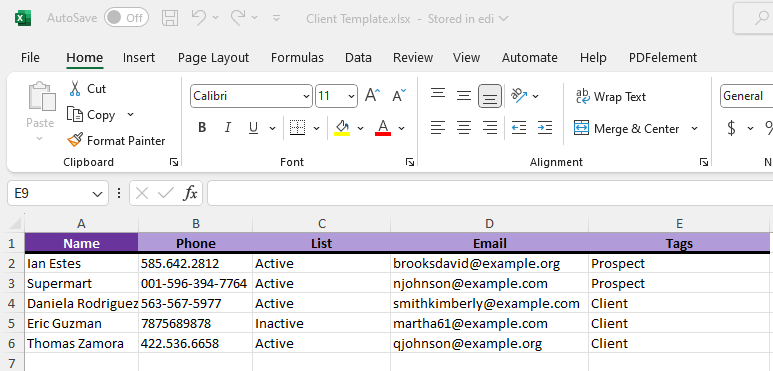Toggle Bold formatting
The image size is (773, 371).
202,128
